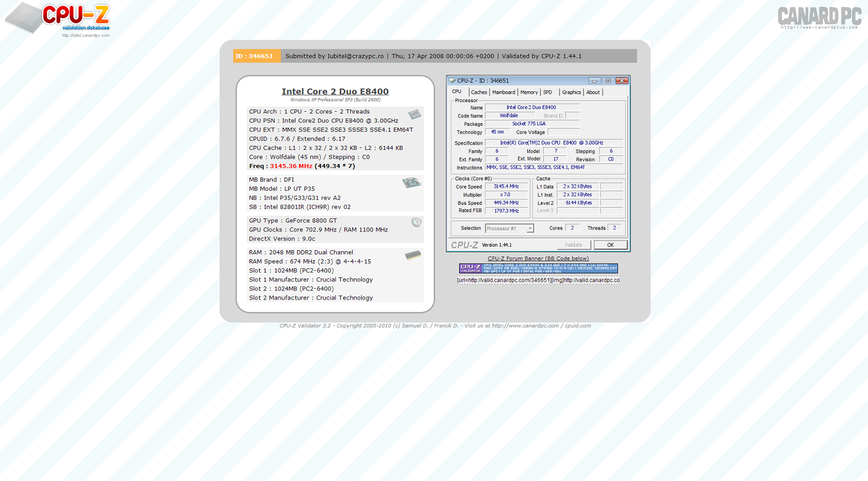Click the Core Speed value 3145.4 MHz

click(506, 187)
